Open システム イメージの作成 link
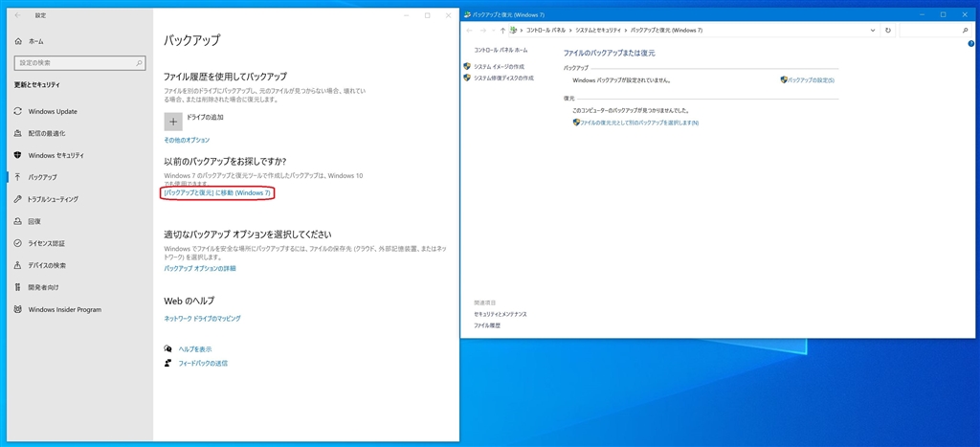980x447 pixels. pyautogui.click(x=499, y=66)
